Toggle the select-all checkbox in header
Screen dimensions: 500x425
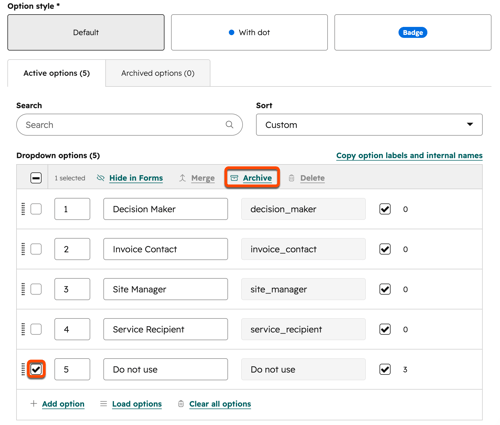[x=36, y=178]
